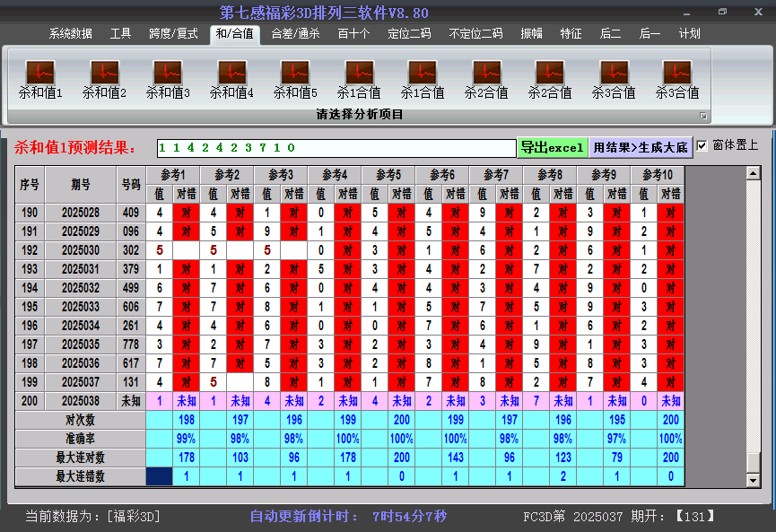Click the 序号 column header
776x532 pixels.
30,185
